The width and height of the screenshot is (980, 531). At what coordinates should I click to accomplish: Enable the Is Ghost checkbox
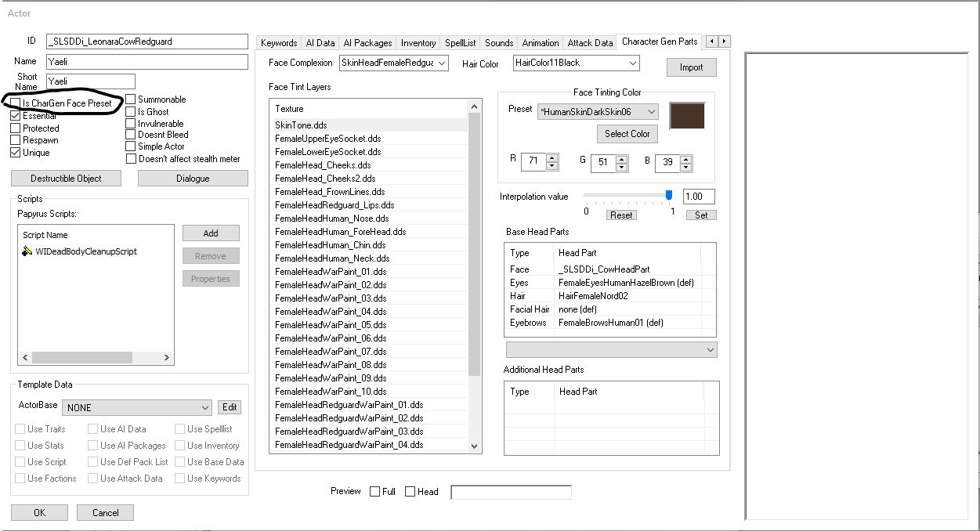click(131, 112)
